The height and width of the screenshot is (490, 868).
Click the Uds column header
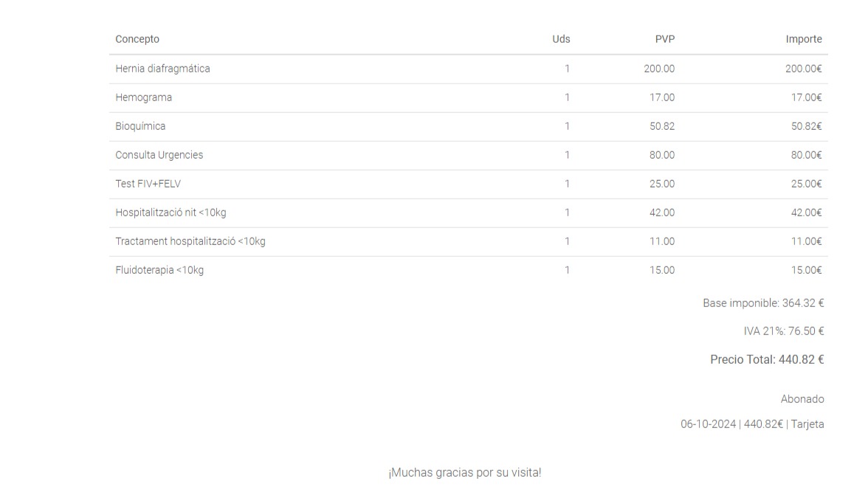(561, 39)
